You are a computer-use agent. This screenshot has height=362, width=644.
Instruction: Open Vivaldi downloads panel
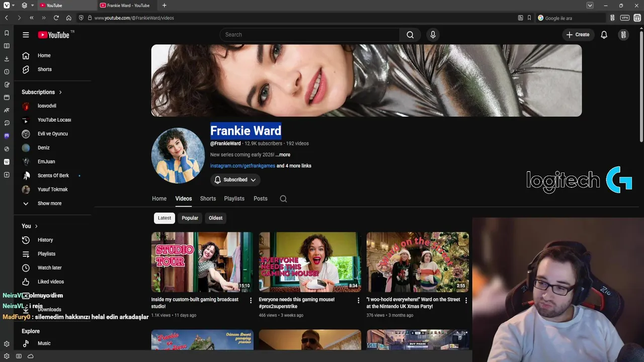[7, 59]
